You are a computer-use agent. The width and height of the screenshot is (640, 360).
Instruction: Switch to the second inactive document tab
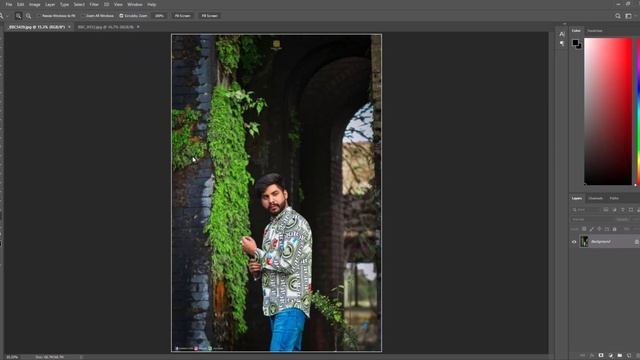click(x=106, y=27)
